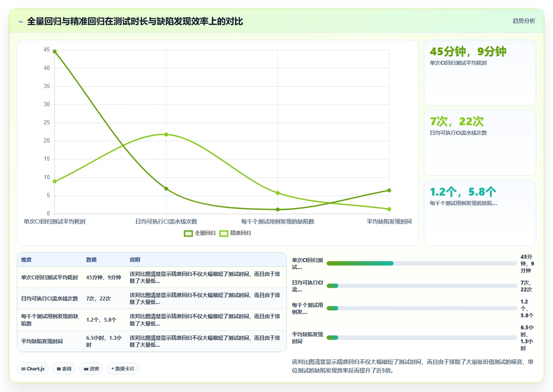Select the 平均缺陷发现时间 table row
This screenshot has width=553, height=392.
point(152,341)
